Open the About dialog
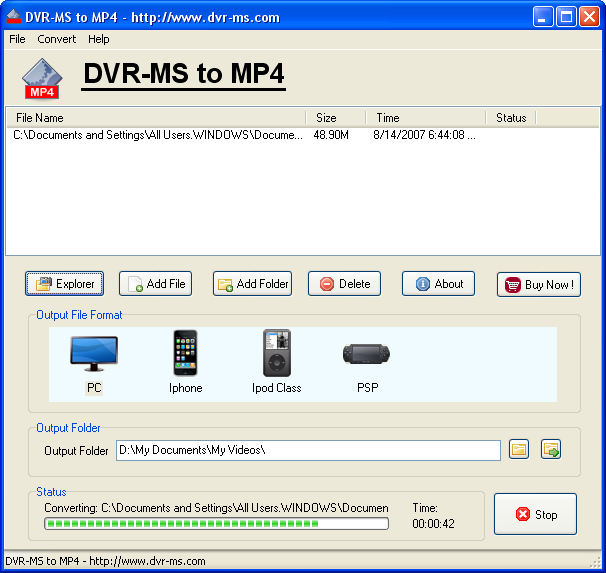Viewport: 606px width, 573px height. click(x=438, y=284)
